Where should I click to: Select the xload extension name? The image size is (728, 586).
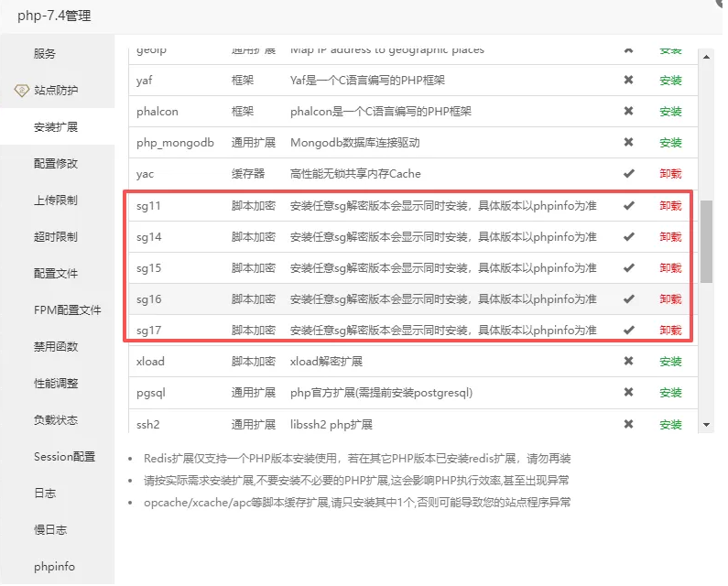150,362
